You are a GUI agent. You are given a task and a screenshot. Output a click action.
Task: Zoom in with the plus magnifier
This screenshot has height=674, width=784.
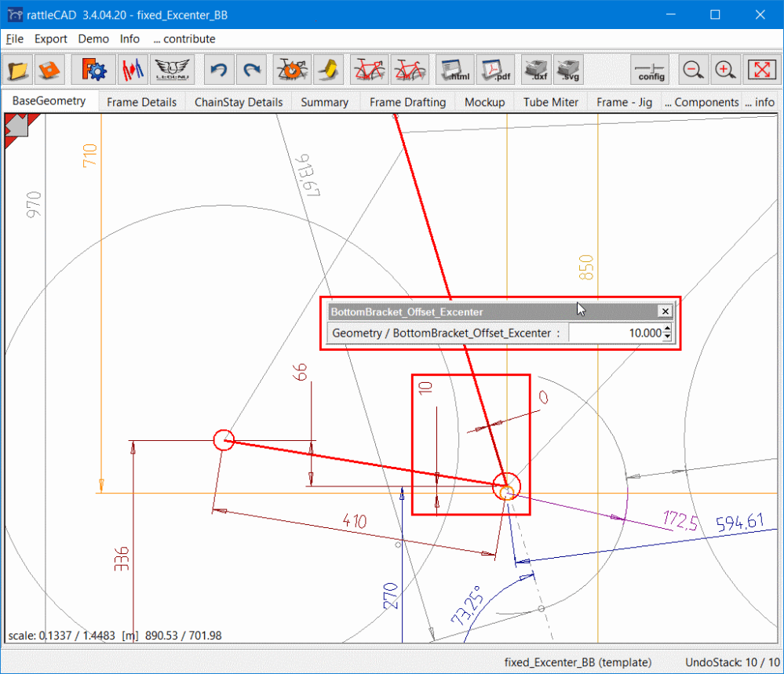point(726,70)
